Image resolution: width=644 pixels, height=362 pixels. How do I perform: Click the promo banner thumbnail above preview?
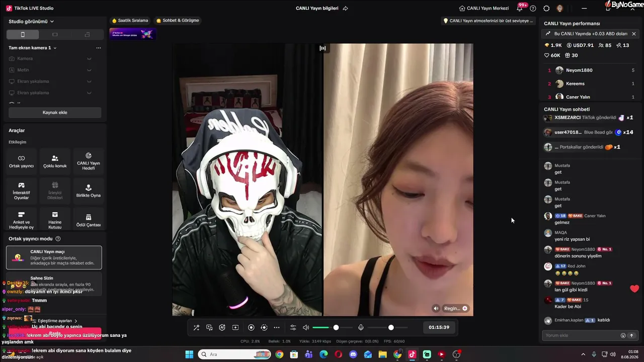click(x=132, y=34)
